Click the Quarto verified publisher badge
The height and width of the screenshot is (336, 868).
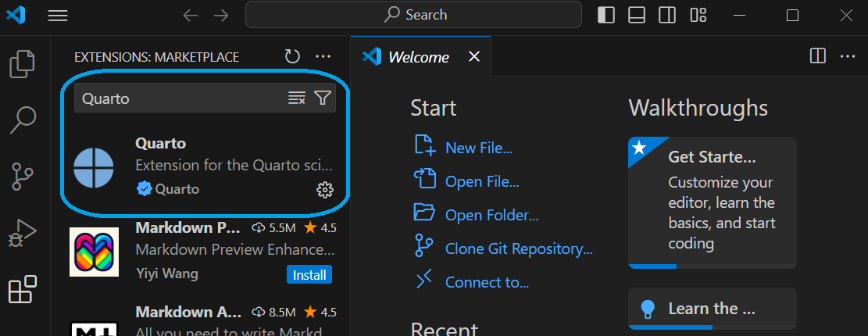(x=144, y=189)
